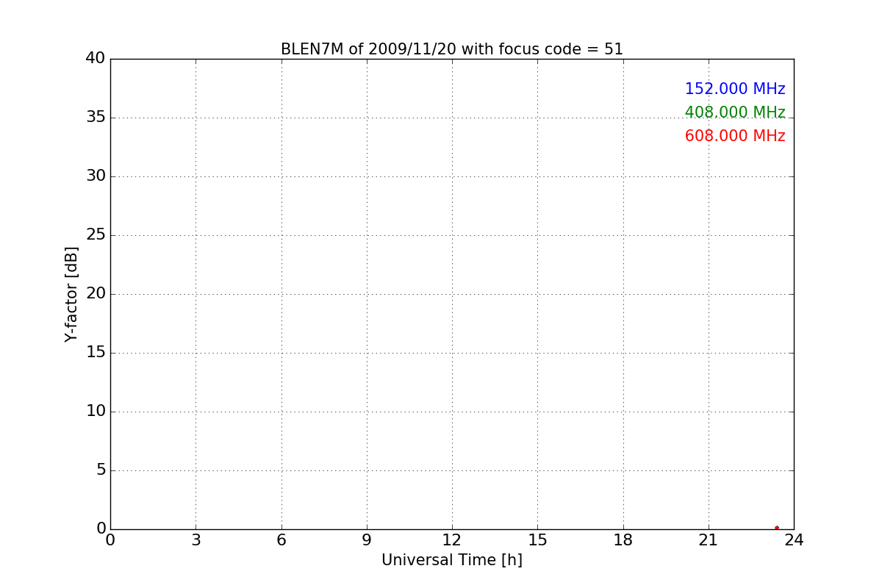Click the y-axis tick label 30
Viewport: 882px width, 588px height.
[x=96, y=176]
